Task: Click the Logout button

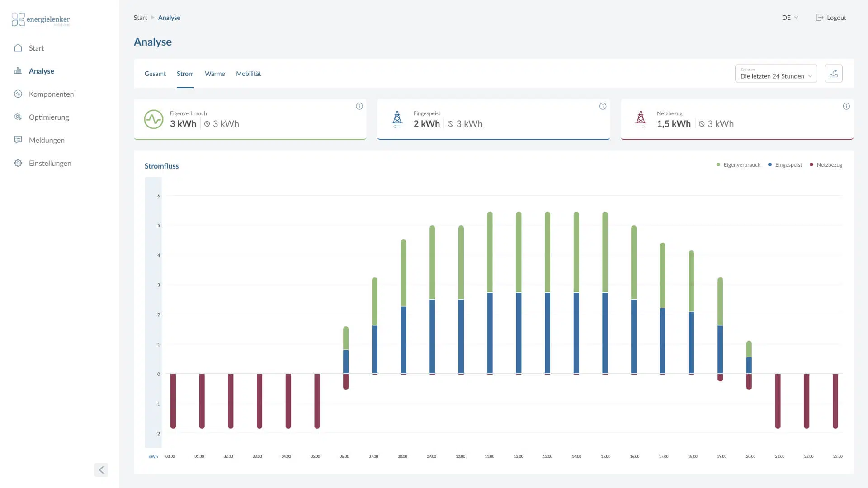Action: pyautogui.click(x=831, y=18)
